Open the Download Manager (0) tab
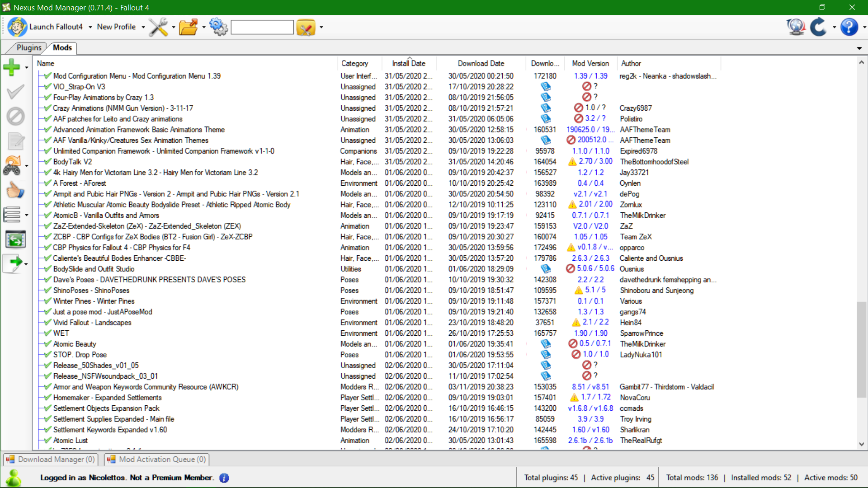 [50, 459]
